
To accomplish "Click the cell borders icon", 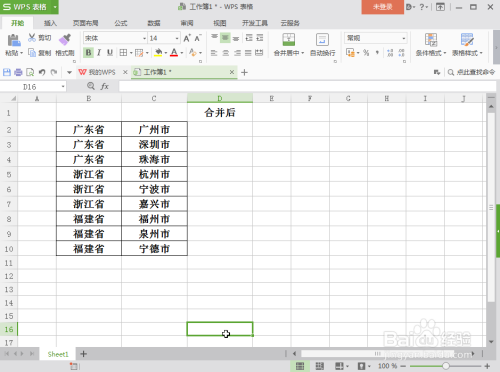I will pos(123,53).
